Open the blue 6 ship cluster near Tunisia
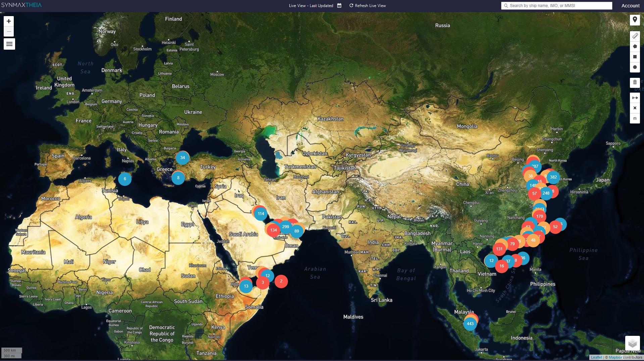The width and height of the screenshot is (644, 361). [x=125, y=179]
